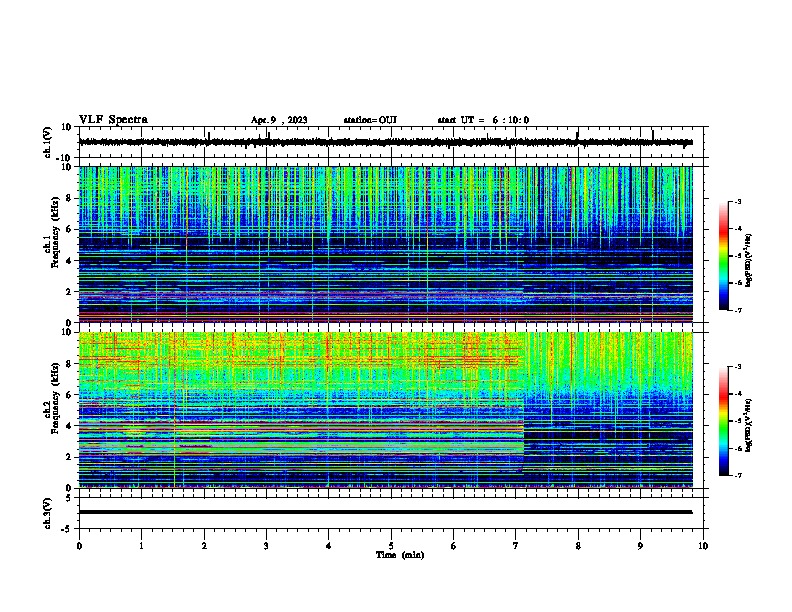Select the date text "Apr. 9, 2023"
792x612 pixels.
(279, 120)
